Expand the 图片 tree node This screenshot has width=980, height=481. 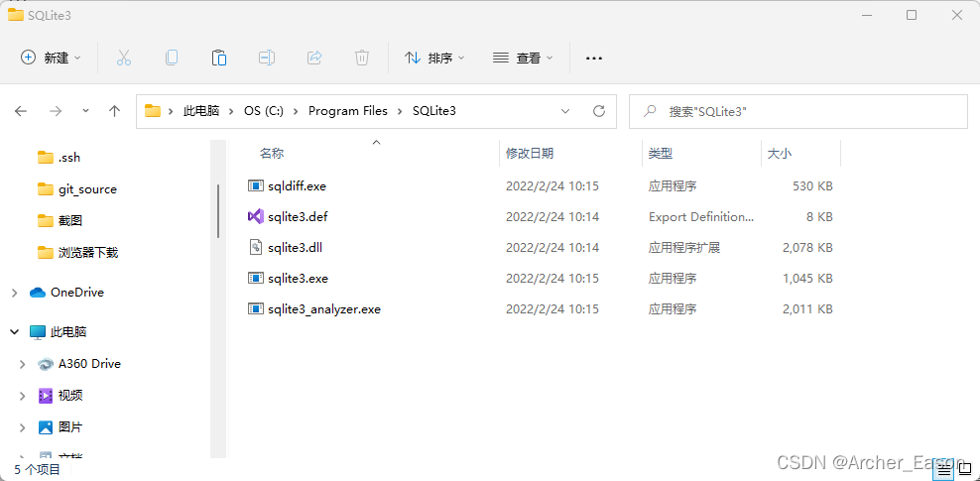coord(23,427)
